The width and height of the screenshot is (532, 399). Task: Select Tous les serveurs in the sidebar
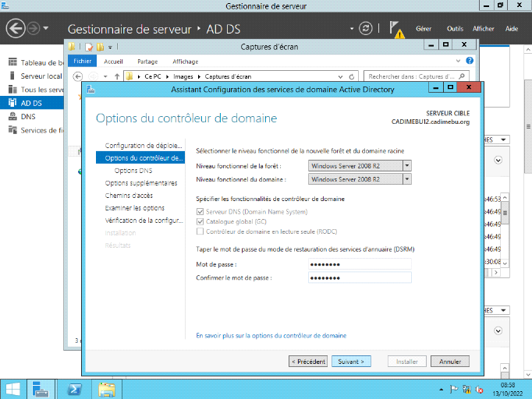(x=36, y=90)
